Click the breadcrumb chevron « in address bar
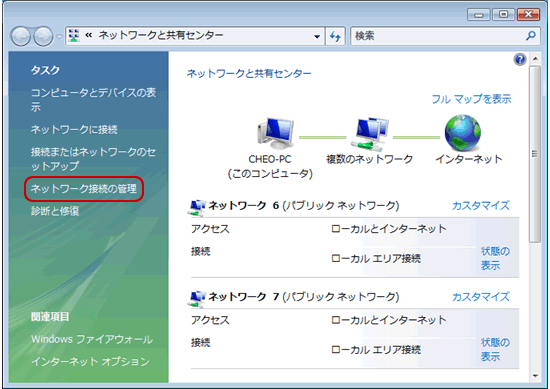 pos(89,35)
